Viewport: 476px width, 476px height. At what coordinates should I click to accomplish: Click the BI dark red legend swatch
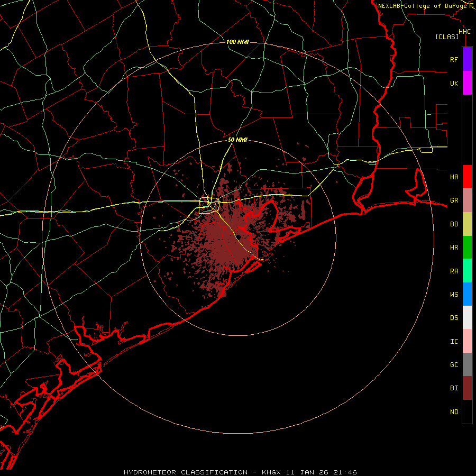click(x=467, y=388)
